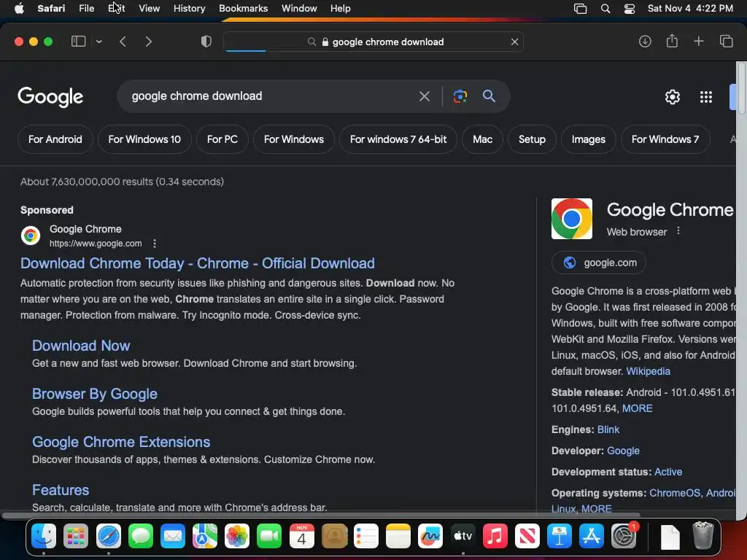Viewport: 747px width, 560px height.
Task: Visit google.com button in knowledge panel
Action: (x=599, y=262)
